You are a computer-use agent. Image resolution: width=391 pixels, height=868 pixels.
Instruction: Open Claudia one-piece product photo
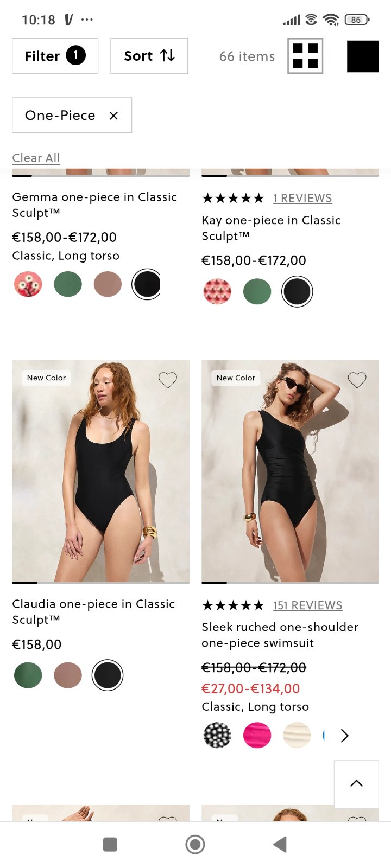(x=100, y=471)
